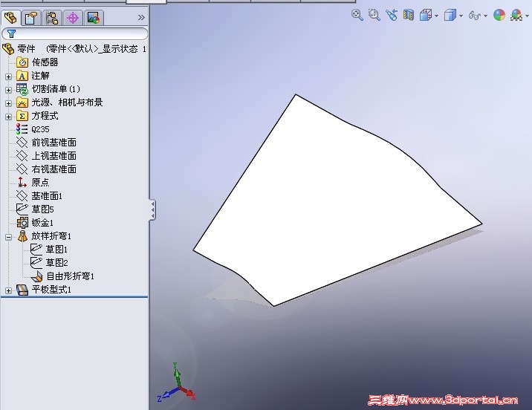
Task: Collapse the 放样折弯1 node
Action: (8, 237)
